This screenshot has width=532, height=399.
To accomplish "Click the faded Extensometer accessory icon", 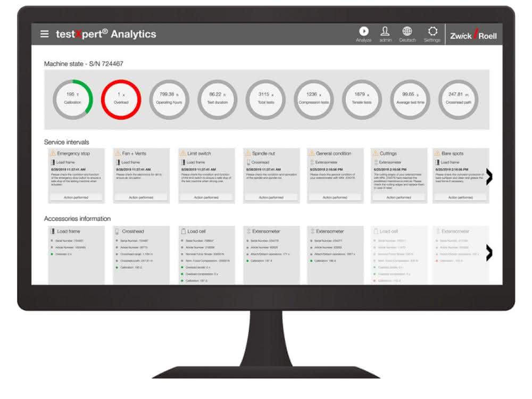I will click(438, 231).
